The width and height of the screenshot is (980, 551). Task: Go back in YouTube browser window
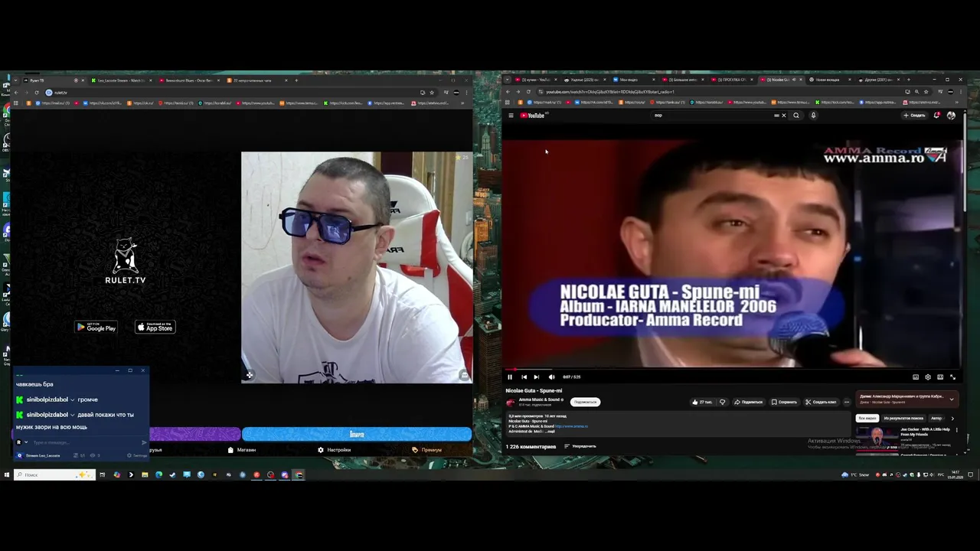pyautogui.click(x=508, y=92)
